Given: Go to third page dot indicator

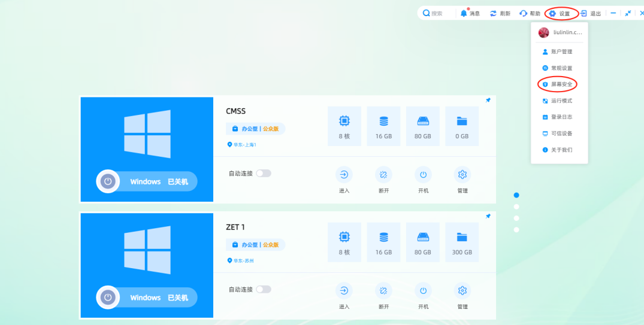Looking at the screenshot, I should tap(516, 218).
